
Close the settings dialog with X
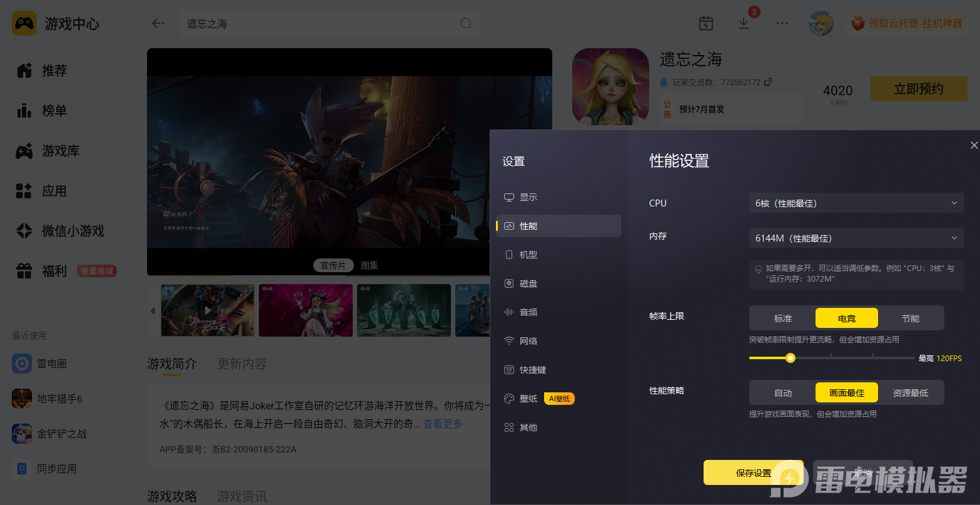pyautogui.click(x=974, y=145)
